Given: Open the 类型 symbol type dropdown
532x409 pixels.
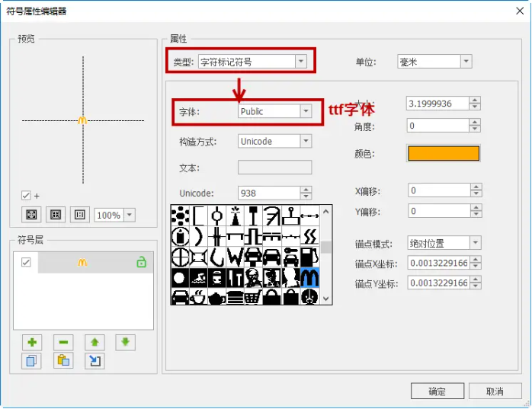Looking at the screenshot, I should pos(301,62).
